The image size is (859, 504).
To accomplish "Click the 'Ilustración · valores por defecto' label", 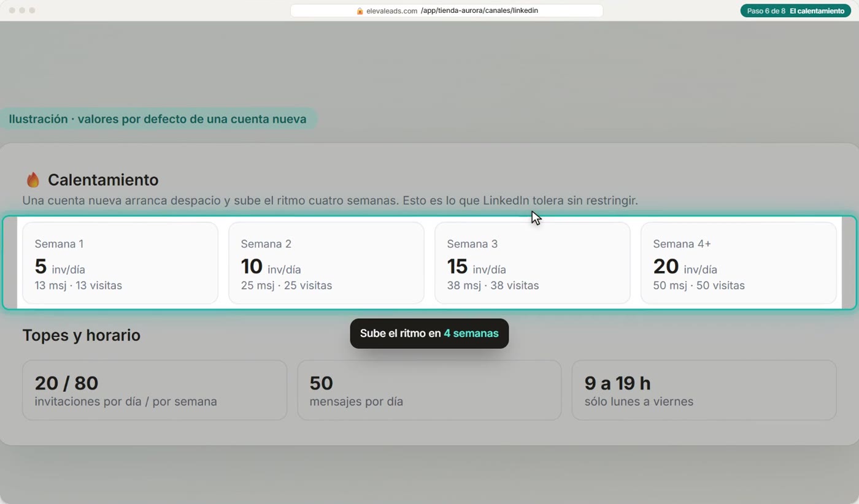I will pos(158,119).
